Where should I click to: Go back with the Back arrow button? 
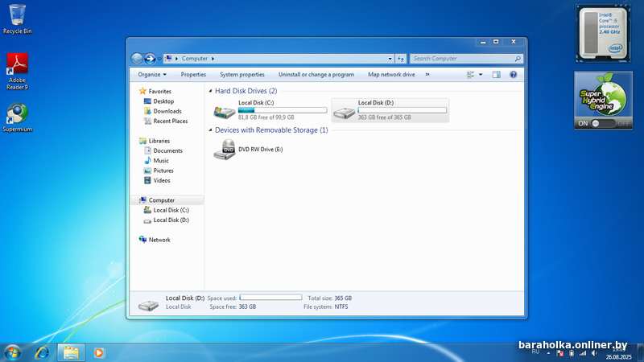click(x=137, y=59)
